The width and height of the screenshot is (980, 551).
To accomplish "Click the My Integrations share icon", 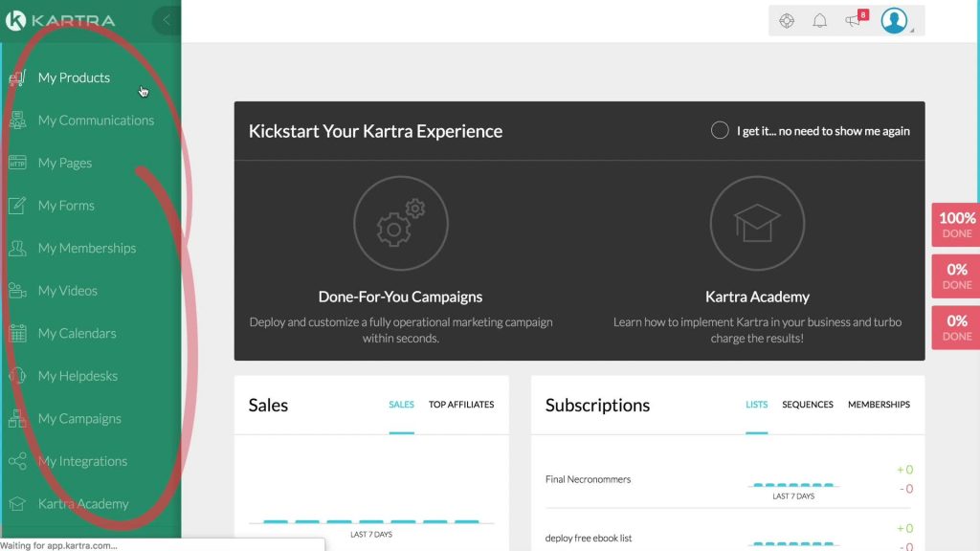I will pos(17,461).
